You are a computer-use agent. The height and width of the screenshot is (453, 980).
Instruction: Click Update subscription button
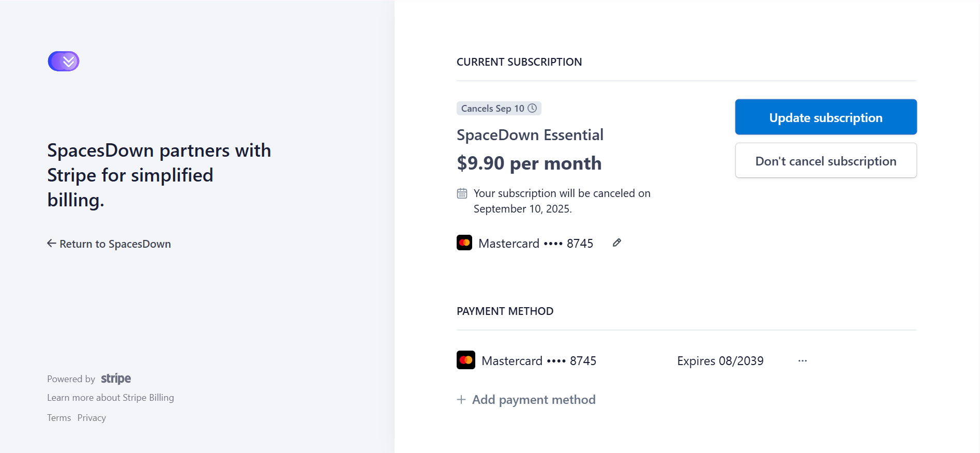(x=826, y=117)
